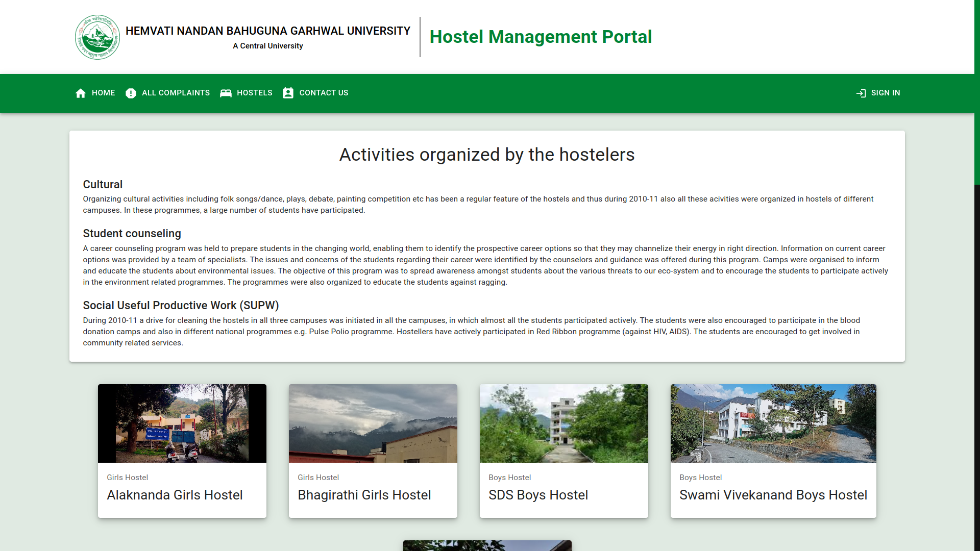Click the Hostel Management Portal heading
Viewport: 980px width, 551px height.
(541, 37)
